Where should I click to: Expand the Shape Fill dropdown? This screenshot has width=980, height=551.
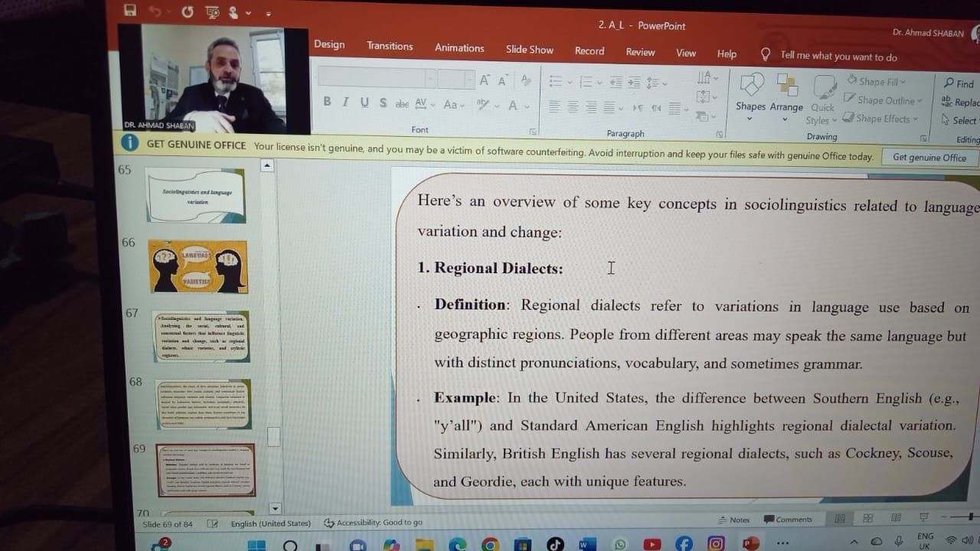(x=877, y=81)
